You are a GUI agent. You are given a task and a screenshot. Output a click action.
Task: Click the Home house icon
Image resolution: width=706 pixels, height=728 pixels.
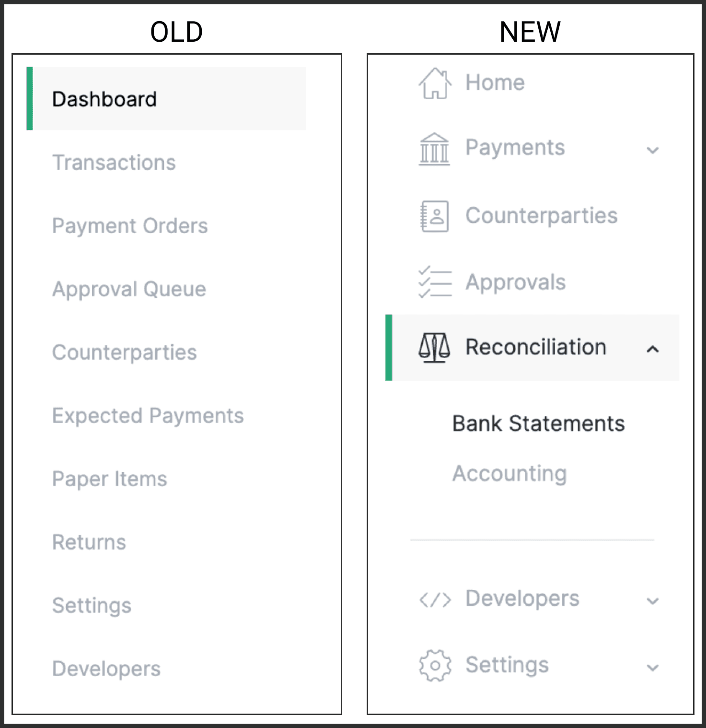point(435,83)
